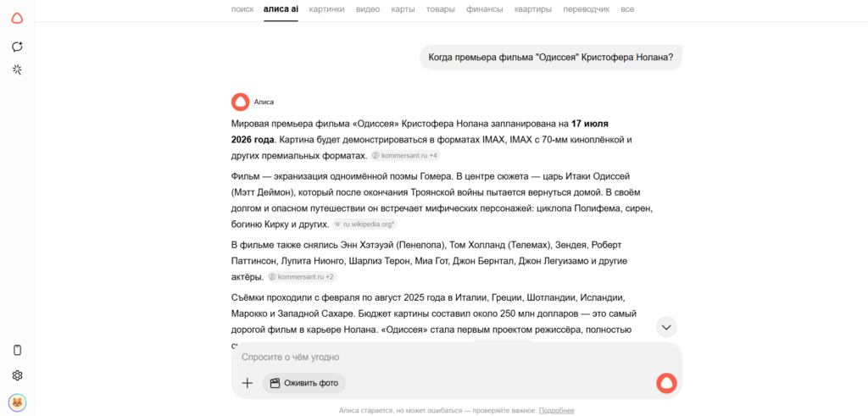Click the red Alice voice button
The height and width of the screenshot is (416, 868).
[x=666, y=383]
